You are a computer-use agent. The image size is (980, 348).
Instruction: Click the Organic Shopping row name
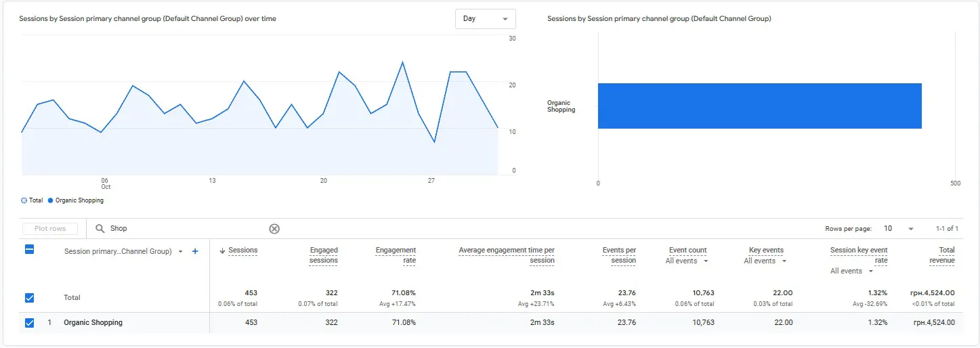(93, 323)
